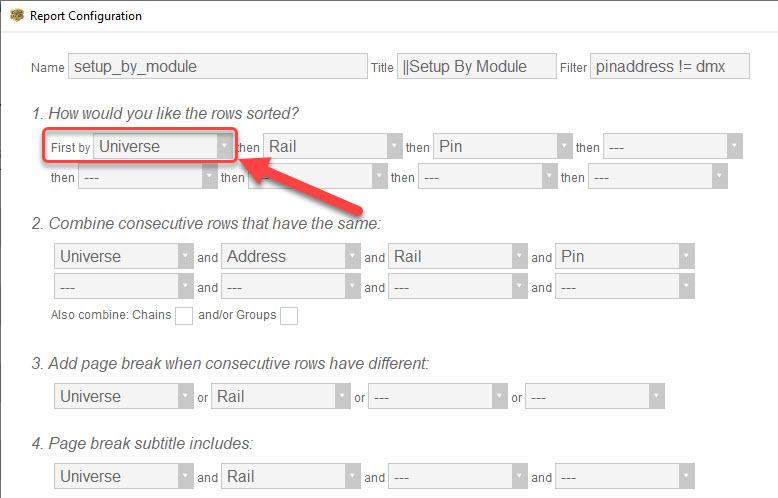778x498 pixels.
Task: Enable the Groups combine checkbox
Action: (289, 316)
